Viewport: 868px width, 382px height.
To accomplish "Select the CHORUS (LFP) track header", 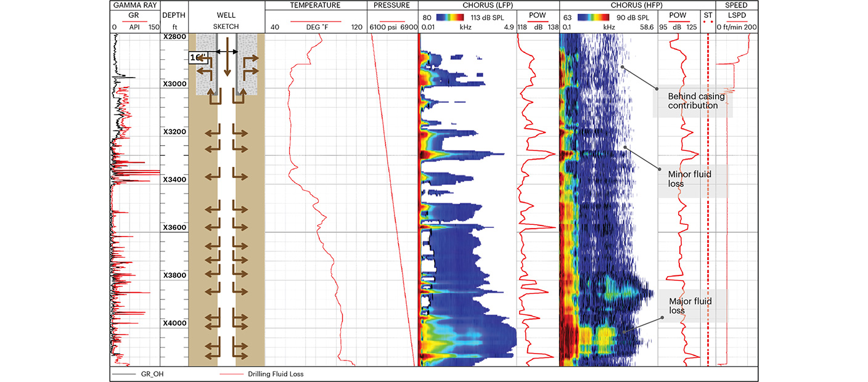I will [x=467, y=6].
